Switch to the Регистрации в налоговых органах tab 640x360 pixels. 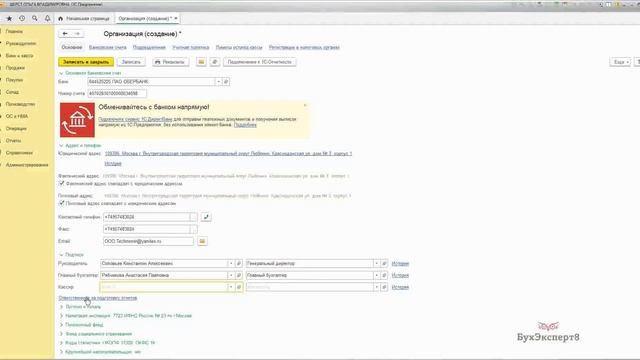tap(304, 47)
